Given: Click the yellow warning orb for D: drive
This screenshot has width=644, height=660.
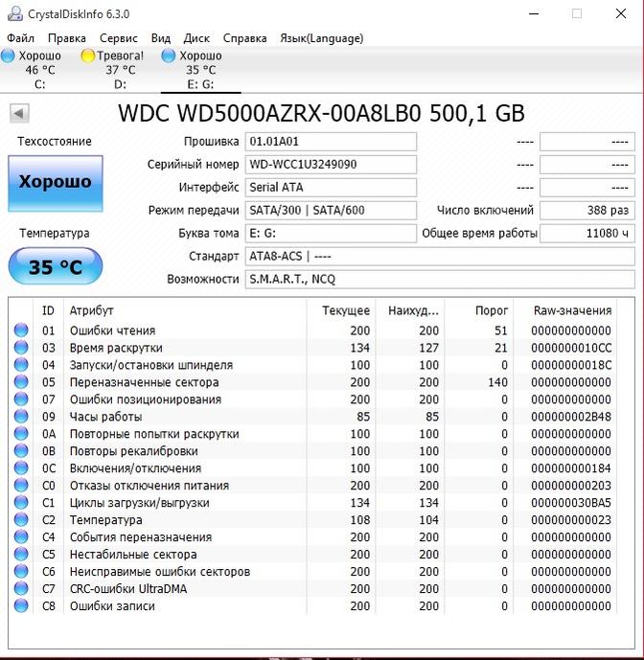Looking at the screenshot, I should pyautogui.click(x=87, y=56).
